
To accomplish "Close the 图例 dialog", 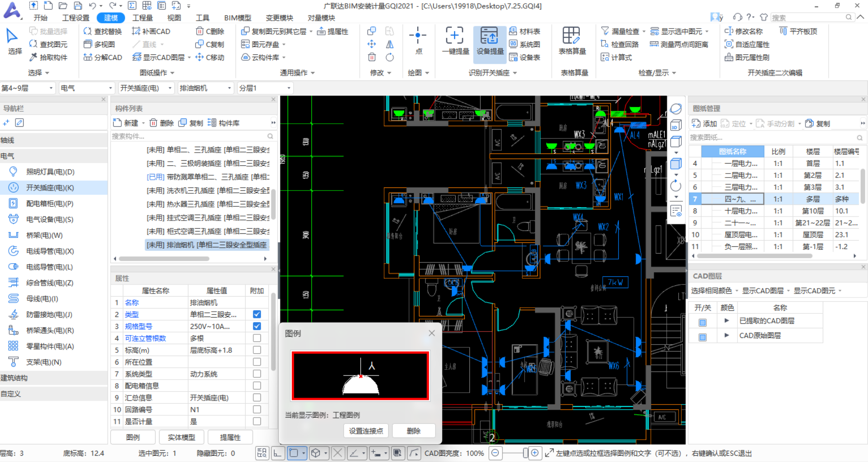I will (432, 333).
